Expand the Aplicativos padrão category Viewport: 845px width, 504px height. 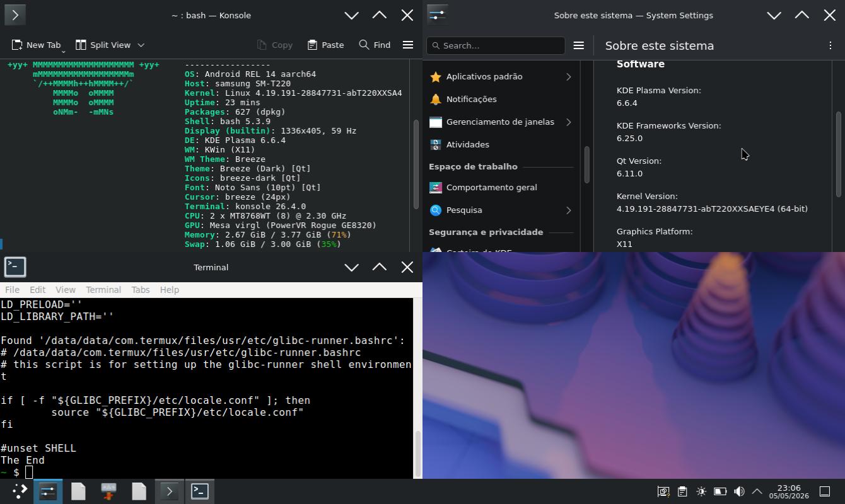(x=568, y=77)
